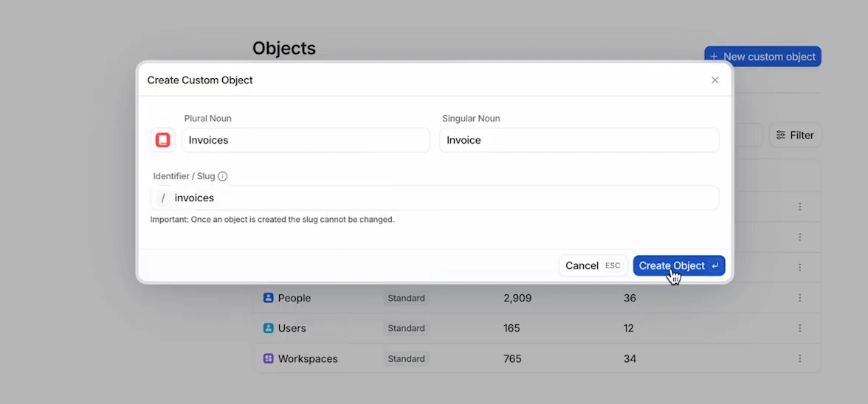Click New custom object button behind dialog
Viewport: 868px width, 404px height.
click(762, 56)
